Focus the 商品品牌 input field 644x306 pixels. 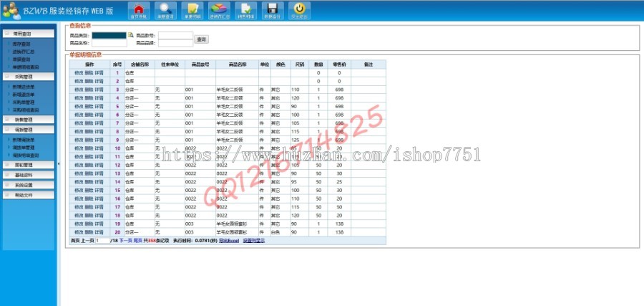(175, 43)
